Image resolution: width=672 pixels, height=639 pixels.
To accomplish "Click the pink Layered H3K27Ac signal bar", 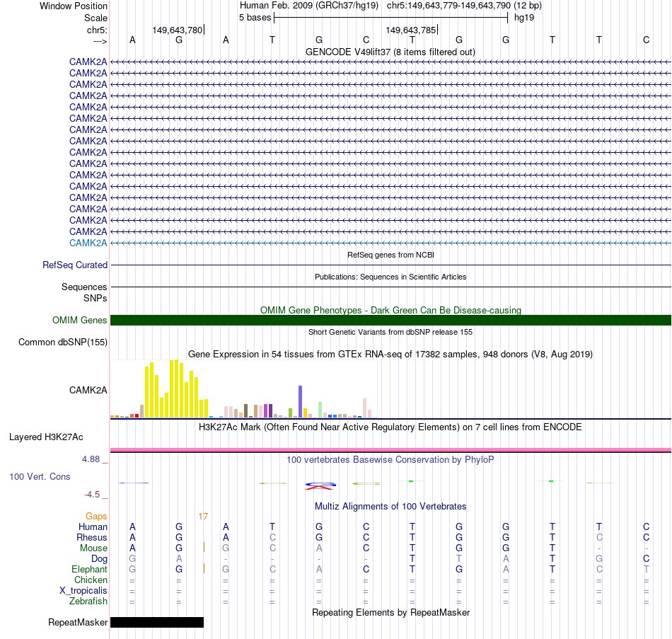I will (391, 450).
